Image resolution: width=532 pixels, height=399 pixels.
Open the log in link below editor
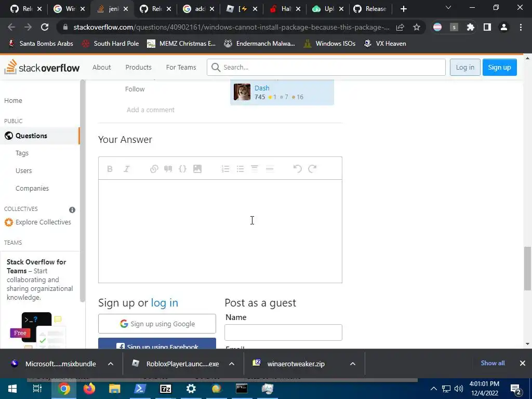pyautogui.click(x=165, y=303)
